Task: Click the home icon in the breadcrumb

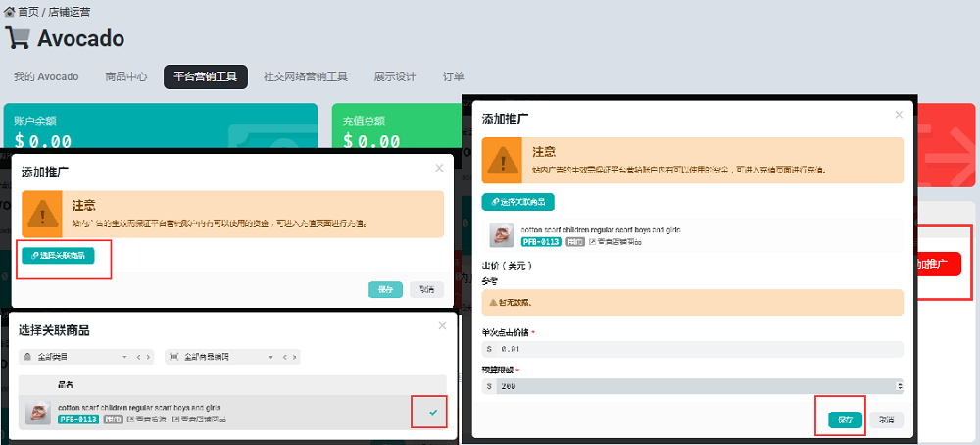Action: pos(10,11)
